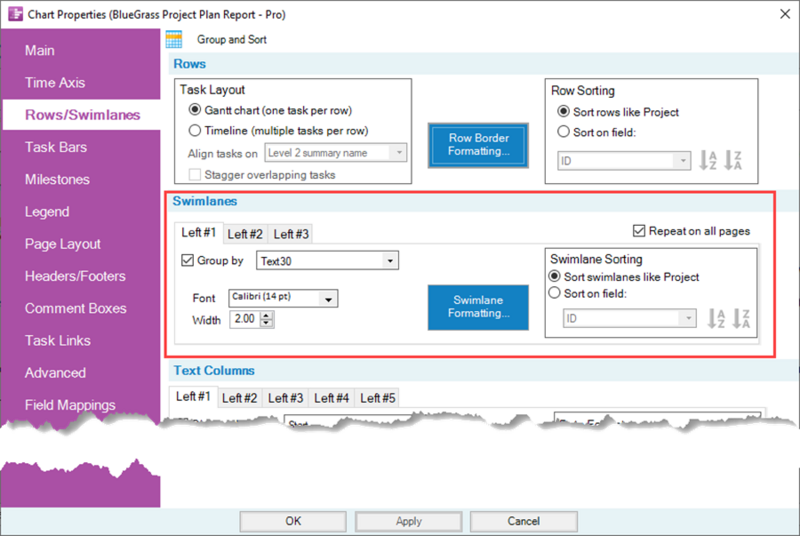Click the Apply button

409,521
